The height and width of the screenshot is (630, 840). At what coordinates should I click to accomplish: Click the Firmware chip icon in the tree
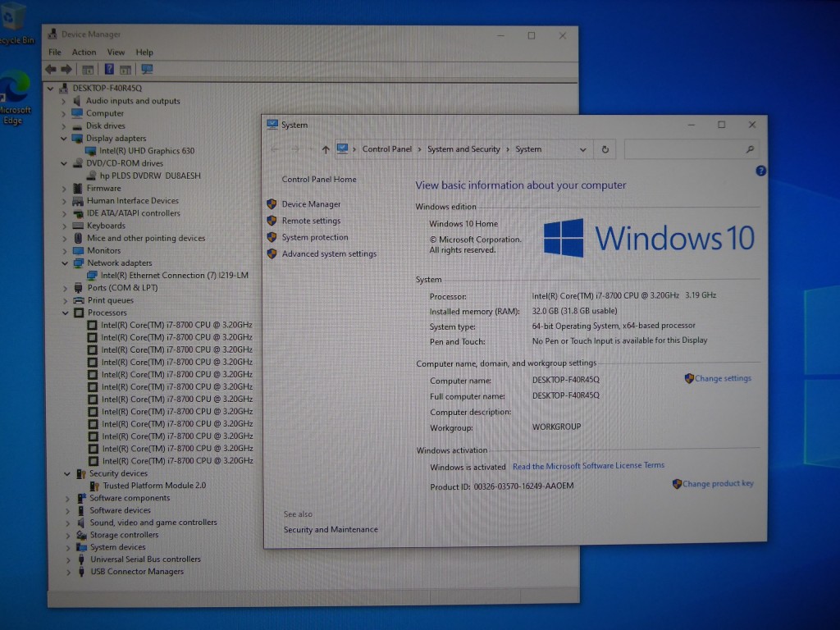pyautogui.click(x=78, y=188)
